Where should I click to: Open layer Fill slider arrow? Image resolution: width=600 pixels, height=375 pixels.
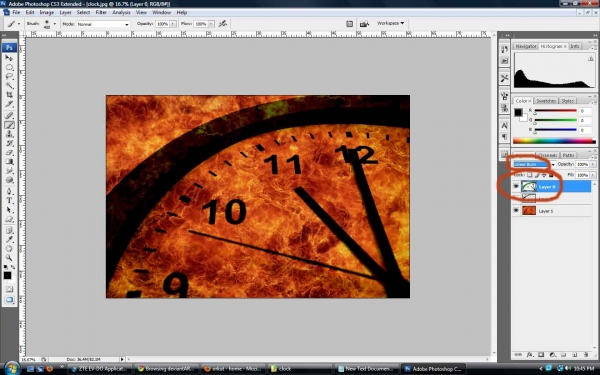(x=593, y=175)
